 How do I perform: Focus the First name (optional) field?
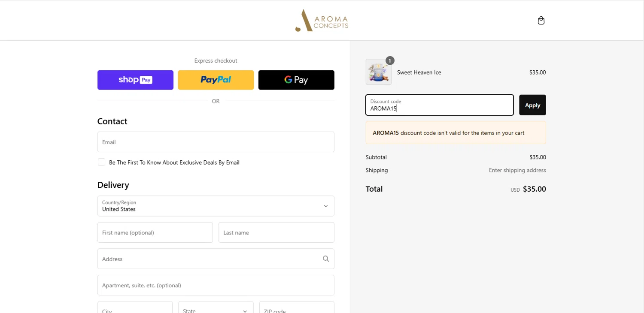click(x=155, y=232)
